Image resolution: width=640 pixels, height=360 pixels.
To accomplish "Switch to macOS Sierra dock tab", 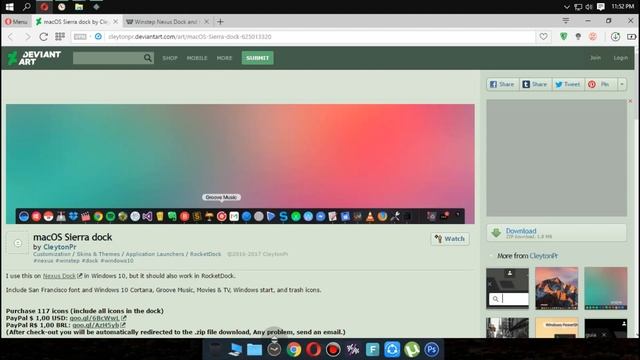I will [75, 22].
